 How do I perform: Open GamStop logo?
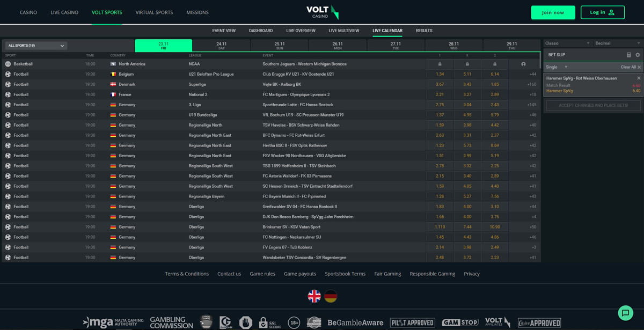(460, 322)
